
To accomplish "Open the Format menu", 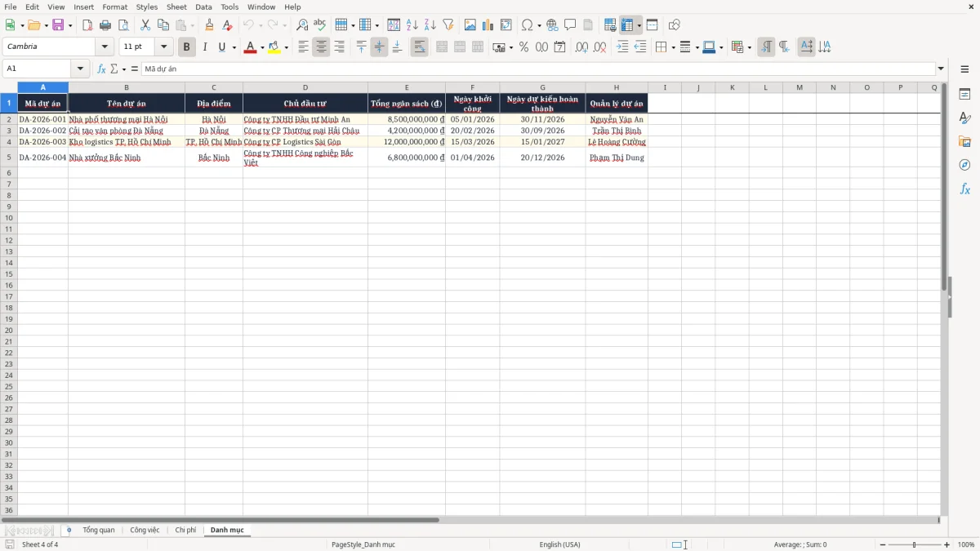I will pyautogui.click(x=114, y=7).
